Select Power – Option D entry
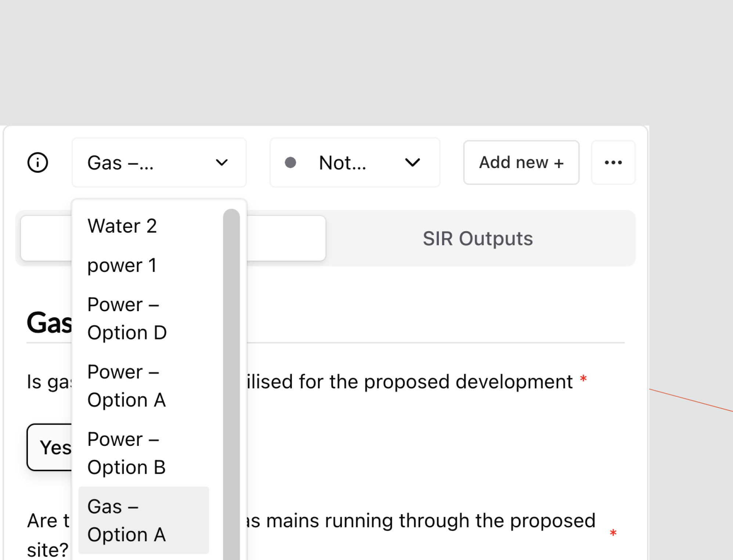The image size is (733, 560). [x=127, y=319]
